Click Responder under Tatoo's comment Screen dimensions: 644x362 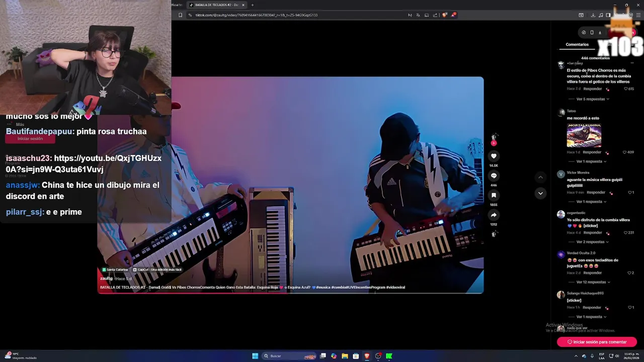click(592, 152)
